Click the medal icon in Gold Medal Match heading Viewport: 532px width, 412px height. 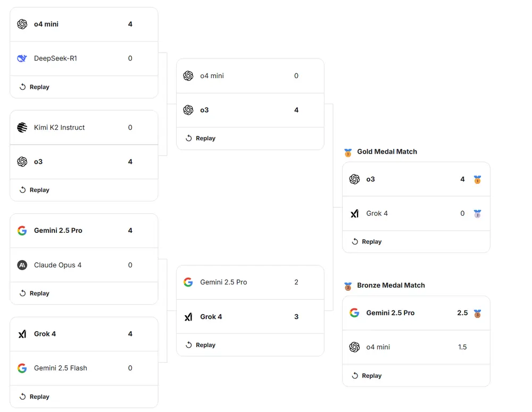[348, 153]
